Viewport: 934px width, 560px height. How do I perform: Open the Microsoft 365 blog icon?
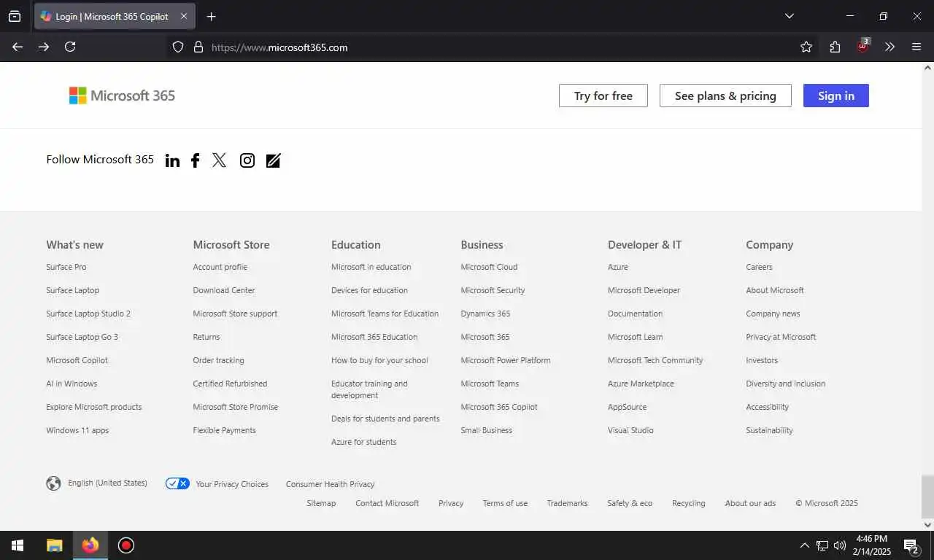273,160
